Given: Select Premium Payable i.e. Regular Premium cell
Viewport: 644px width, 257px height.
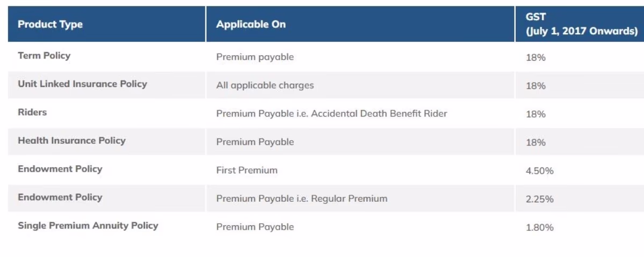Looking at the screenshot, I should [302, 199].
